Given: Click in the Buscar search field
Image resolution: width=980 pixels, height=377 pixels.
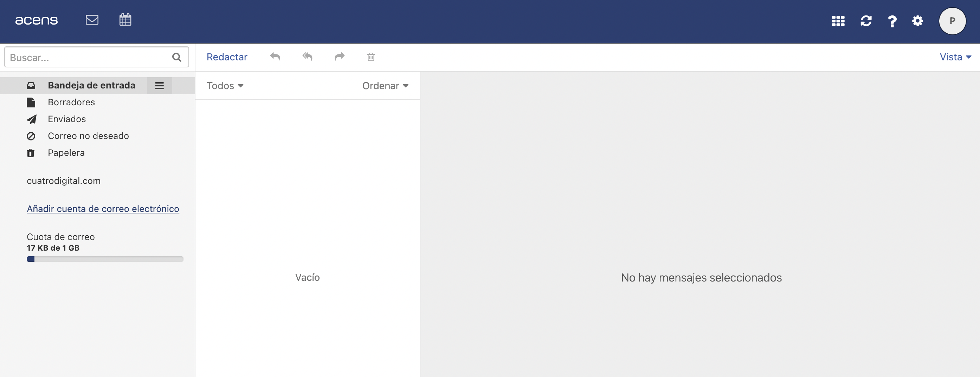Looking at the screenshot, I should 88,57.
